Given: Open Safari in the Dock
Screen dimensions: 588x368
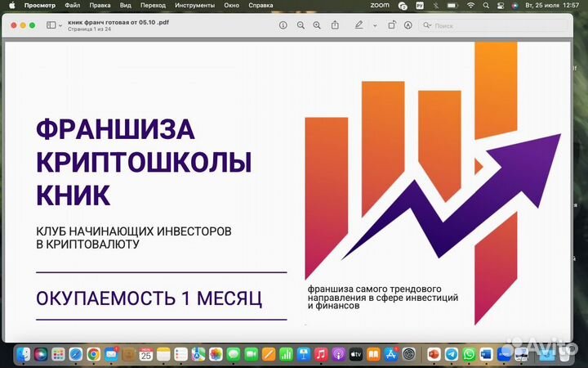Looking at the screenshot, I should tap(76, 354).
